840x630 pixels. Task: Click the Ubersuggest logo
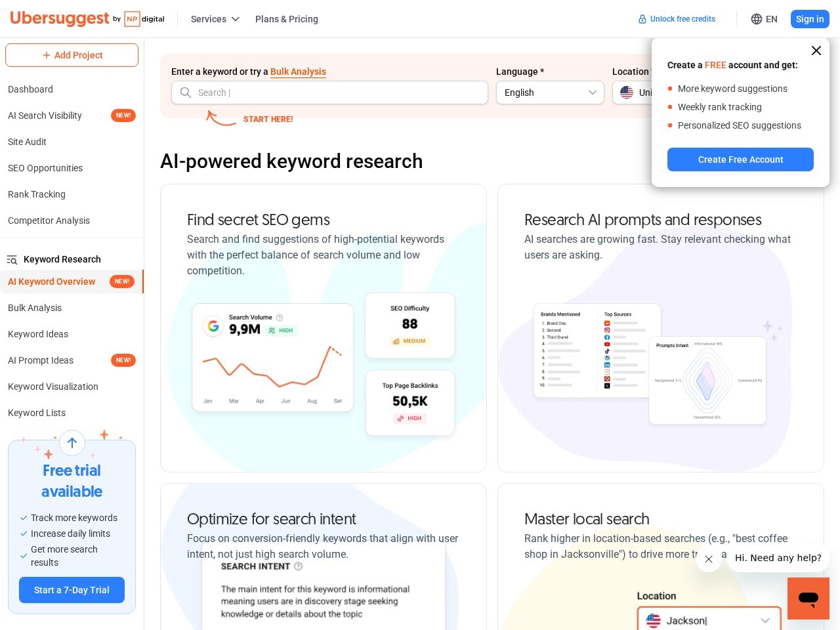tap(59, 18)
